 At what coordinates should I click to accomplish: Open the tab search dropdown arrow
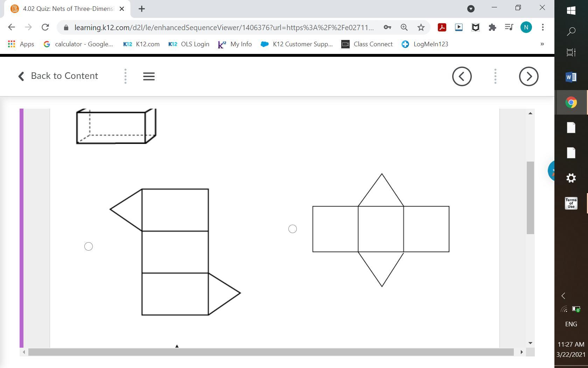tap(471, 9)
